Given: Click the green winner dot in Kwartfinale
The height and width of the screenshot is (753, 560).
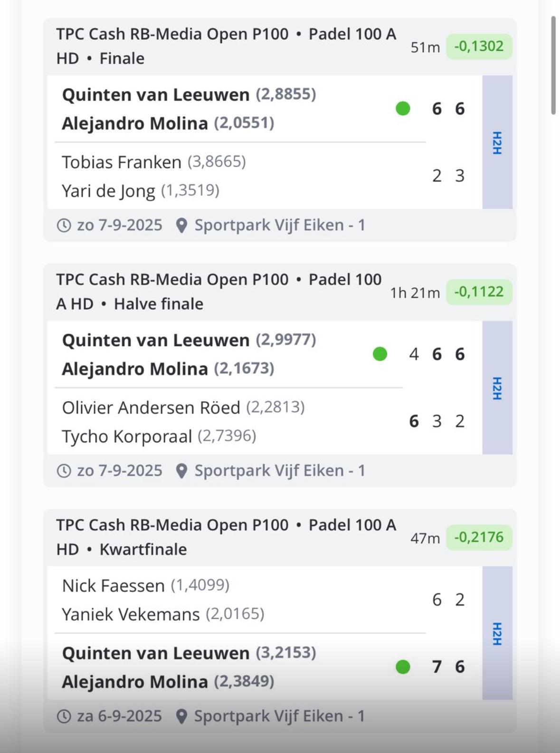Looking at the screenshot, I should click(403, 667).
